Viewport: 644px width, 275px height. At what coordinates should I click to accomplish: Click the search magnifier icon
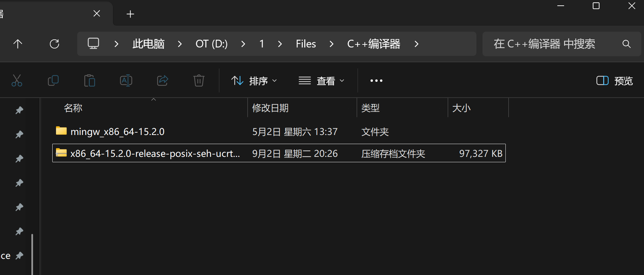pyautogui.click(x=626, y=44)
